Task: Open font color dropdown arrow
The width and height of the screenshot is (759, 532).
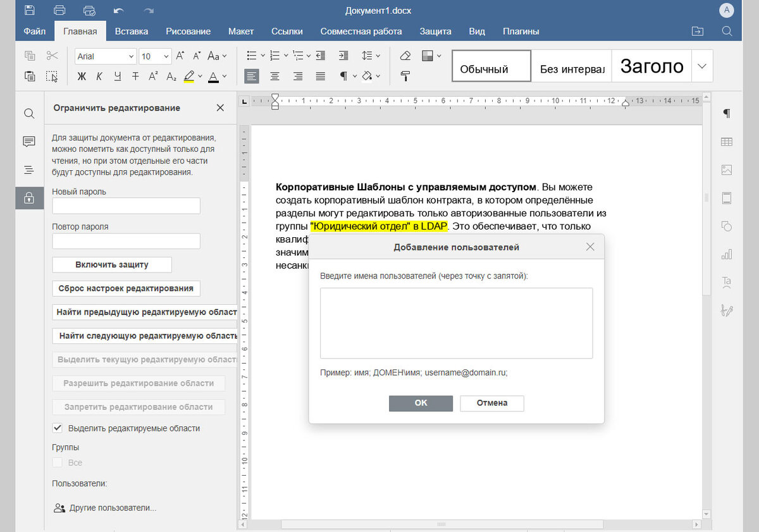Action: point(225,77)
